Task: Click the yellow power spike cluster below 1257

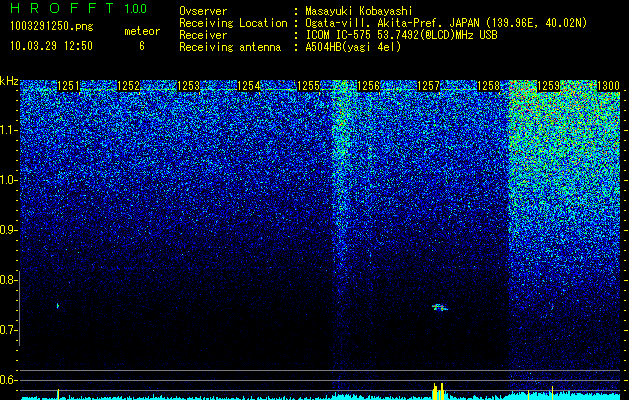Action: [x=438, y=391]
